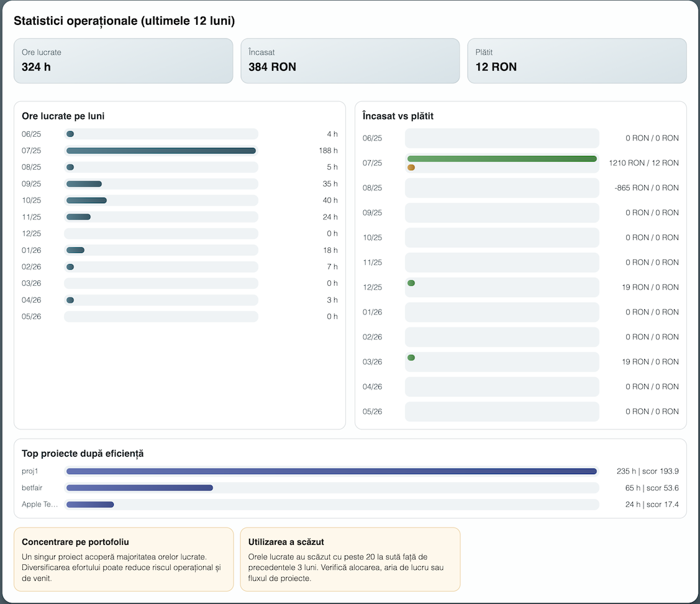Click the proj1 efficiency bar
Image resolution: width=700 pixels, height=604 pixels.
tap(332, 471)
